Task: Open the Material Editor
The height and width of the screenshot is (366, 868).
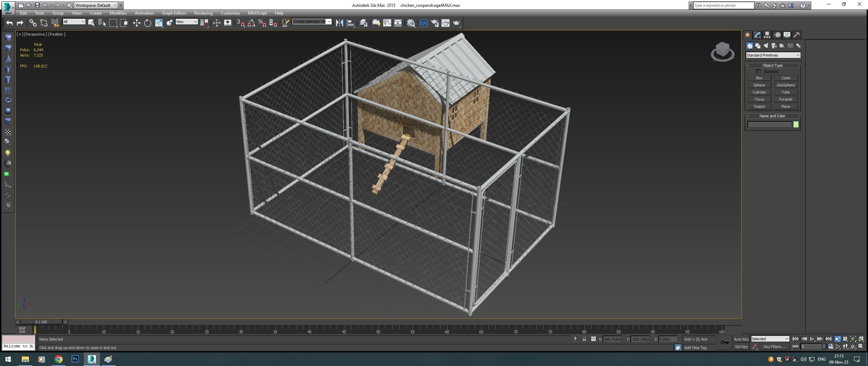Action: coord(411,23)
